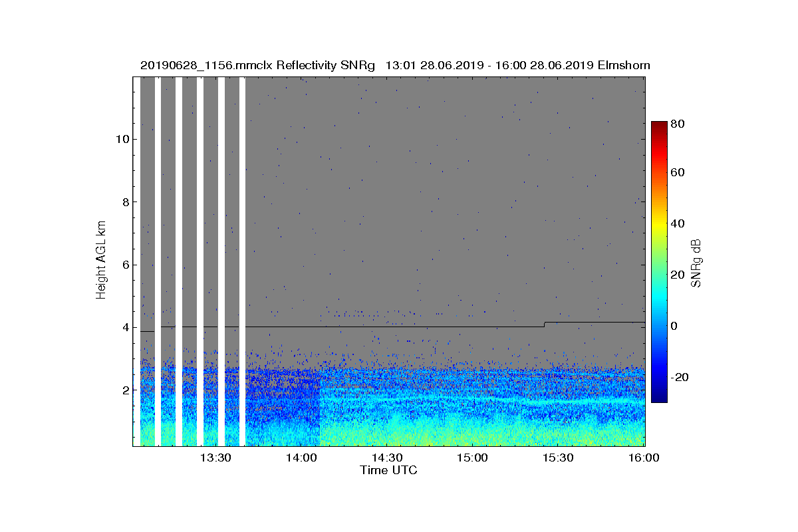The image size is (798, 532).
Task: Click the colorbar value label 0
Action: click(674, 326)
